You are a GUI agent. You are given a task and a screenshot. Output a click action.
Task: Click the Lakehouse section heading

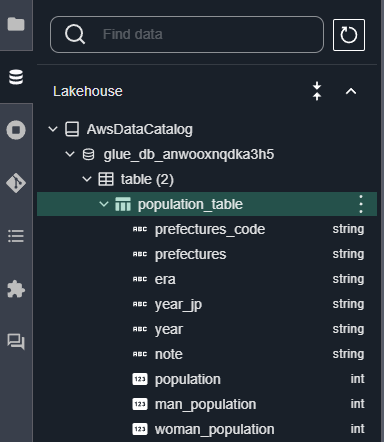coord(88,91)
